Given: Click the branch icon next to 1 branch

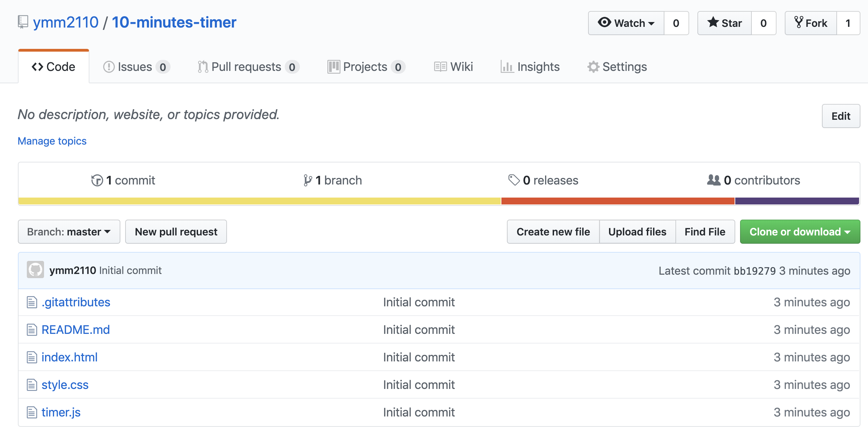Looking at the screenshot, I should (x=307, y=180).
